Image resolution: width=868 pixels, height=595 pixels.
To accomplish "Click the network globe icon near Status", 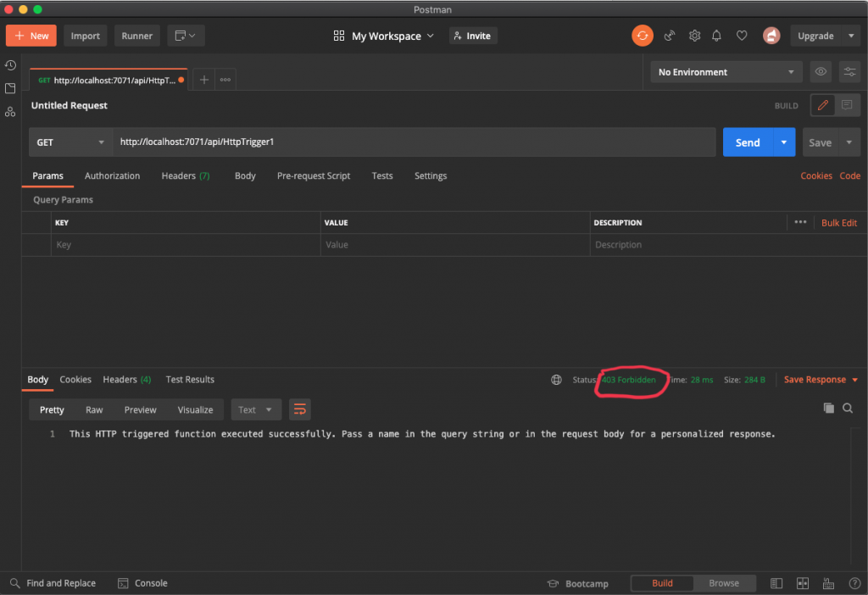I will click(x=556, y=380).
